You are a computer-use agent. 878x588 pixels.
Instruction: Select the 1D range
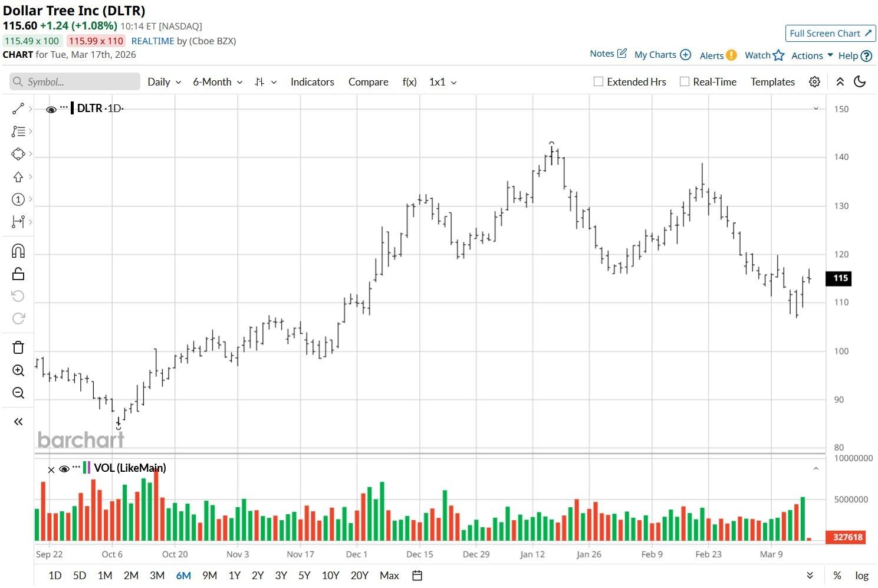point(55,576)
